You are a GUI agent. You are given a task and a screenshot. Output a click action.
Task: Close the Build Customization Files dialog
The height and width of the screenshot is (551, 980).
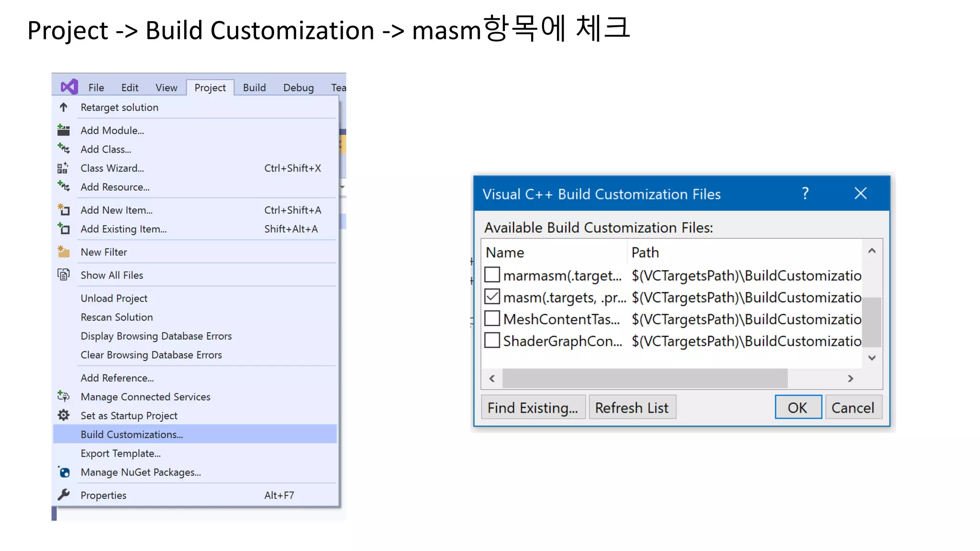coord(860,193)
